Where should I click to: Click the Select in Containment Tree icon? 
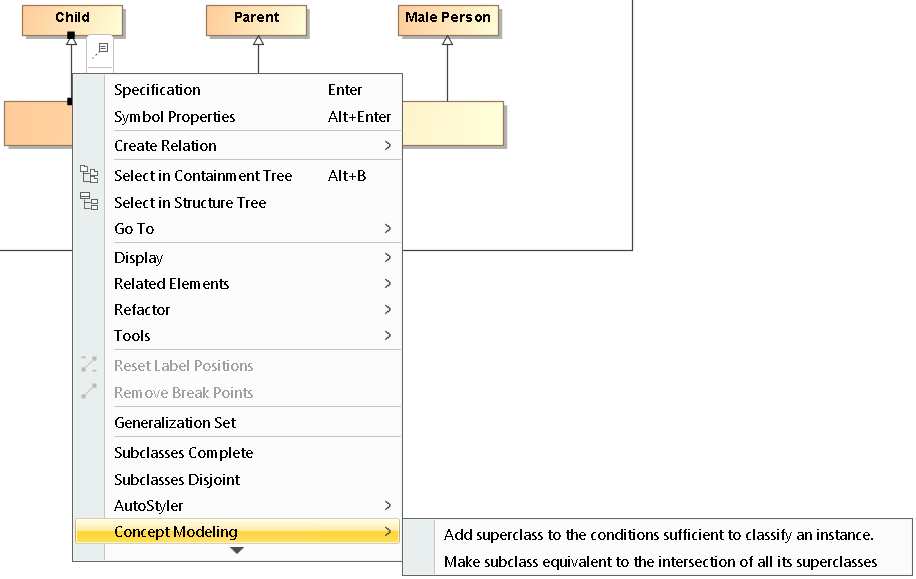coord(89,175)
